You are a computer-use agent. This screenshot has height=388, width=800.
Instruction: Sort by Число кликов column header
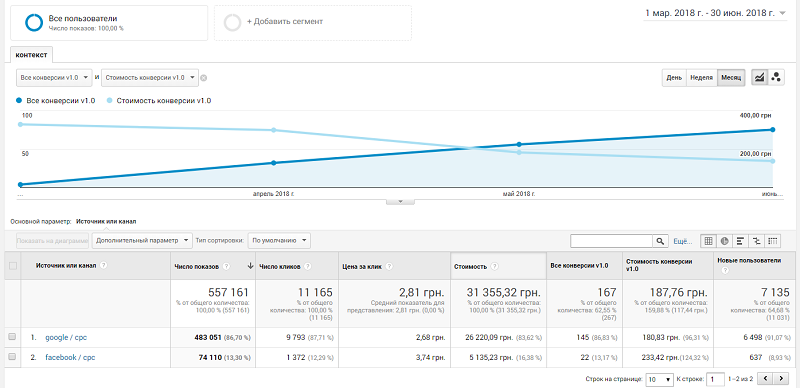pyautogui.click(x=280, y=266)
